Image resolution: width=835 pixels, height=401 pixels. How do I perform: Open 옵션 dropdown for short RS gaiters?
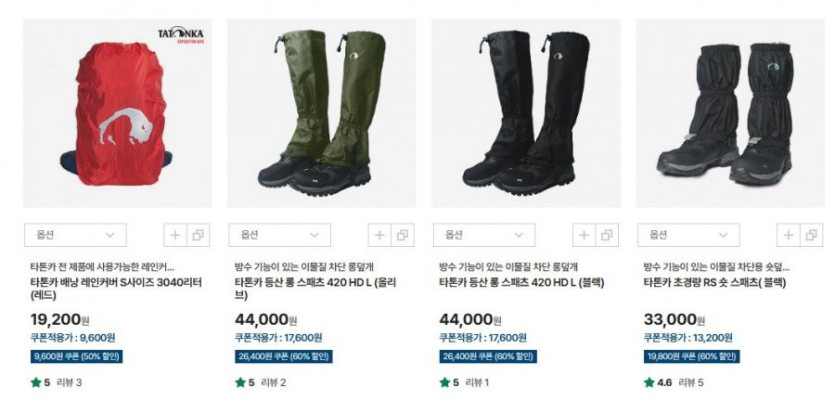(x=689, y=235)
